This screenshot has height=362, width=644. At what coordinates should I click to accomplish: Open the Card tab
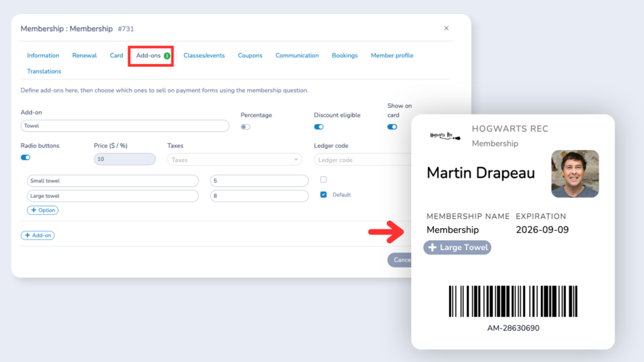(116, 55)
